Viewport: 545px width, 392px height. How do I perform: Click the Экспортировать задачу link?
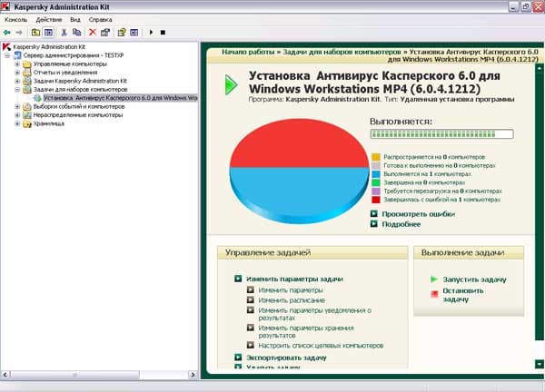pyautogui.click(x=286, y=358)
